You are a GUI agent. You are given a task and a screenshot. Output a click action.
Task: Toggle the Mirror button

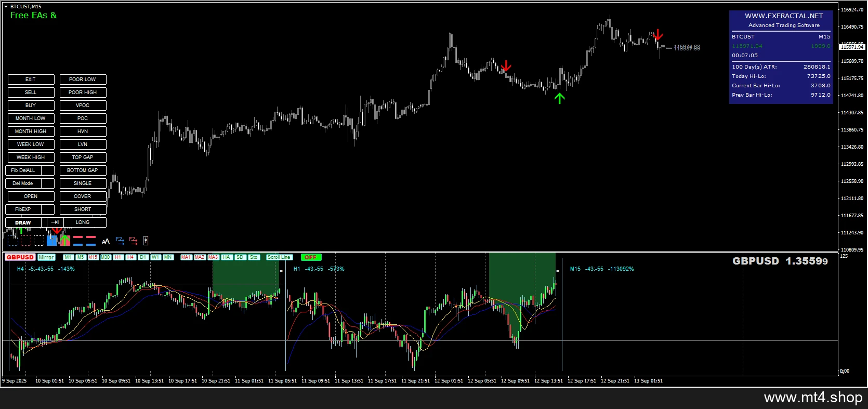(46, 257)
